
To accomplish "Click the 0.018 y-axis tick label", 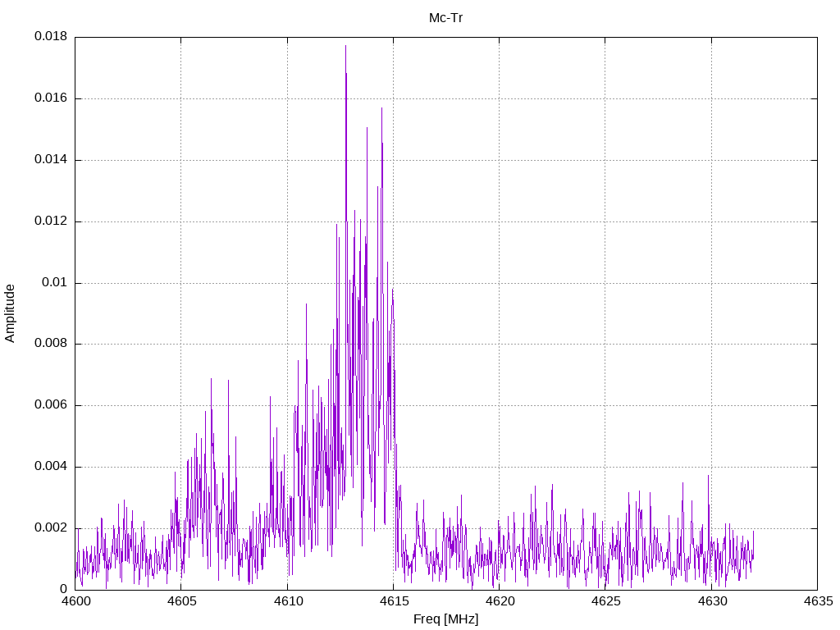I will 51,36.
